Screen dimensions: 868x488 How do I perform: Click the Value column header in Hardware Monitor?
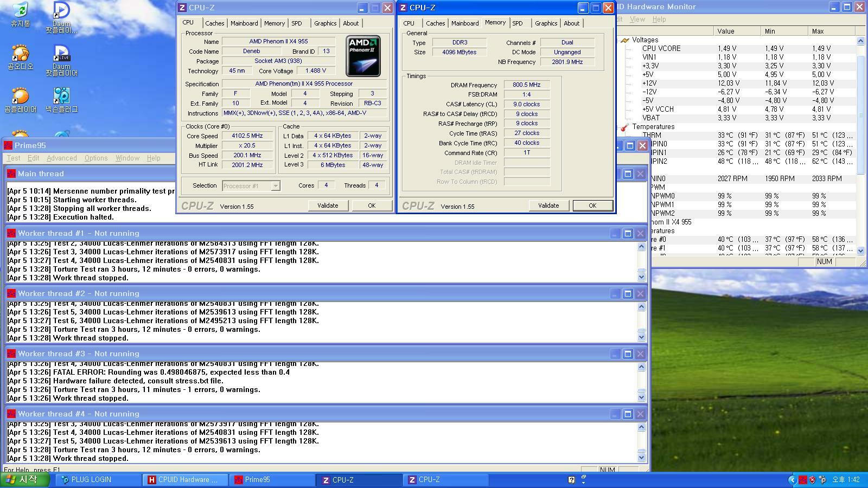click(737, 31)
